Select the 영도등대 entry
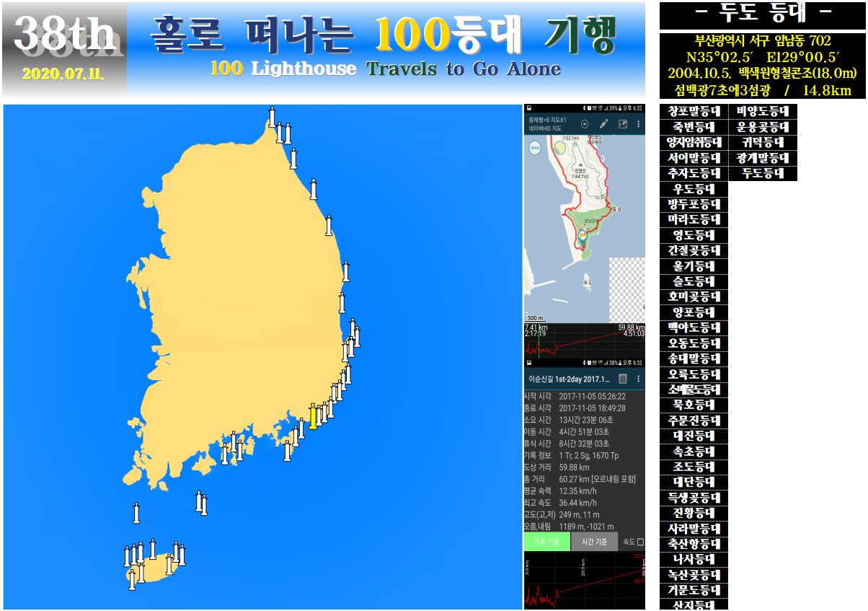The width and height of the screenshot is (868, 611). (694, 235)
